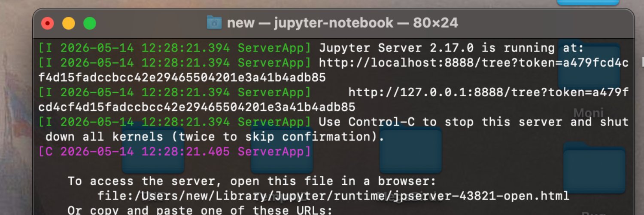Click "down all kernels (twice to skip confirmation)."
This screenshot has height=215, width=644.
[x=215, y=137]
